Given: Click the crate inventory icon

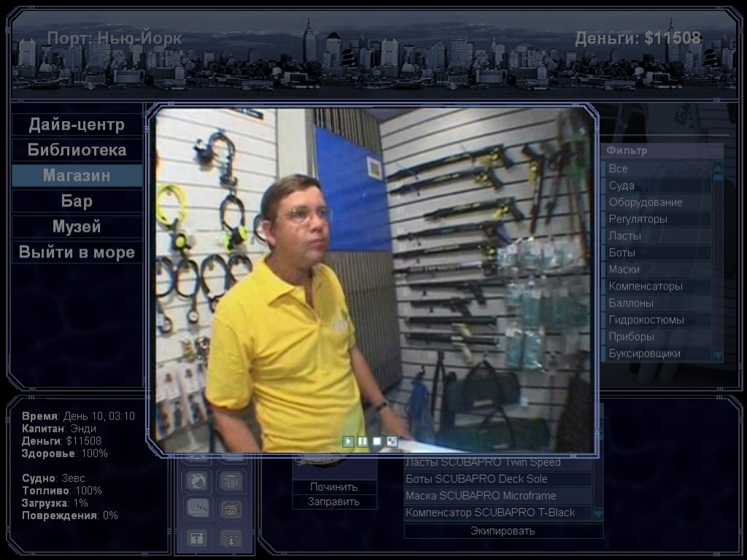Looking at the screenshot, I should pos(231,509).
